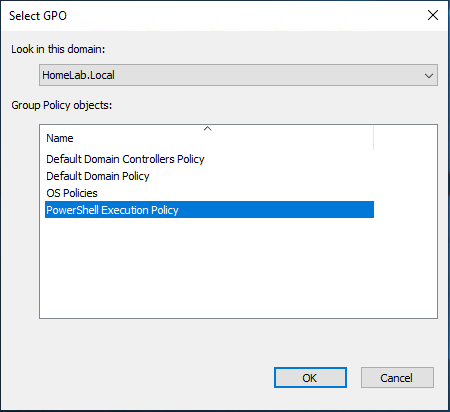Open the HomeLab.Local domain combo box
Screen dimensions: 450x412
coord(238,75)
